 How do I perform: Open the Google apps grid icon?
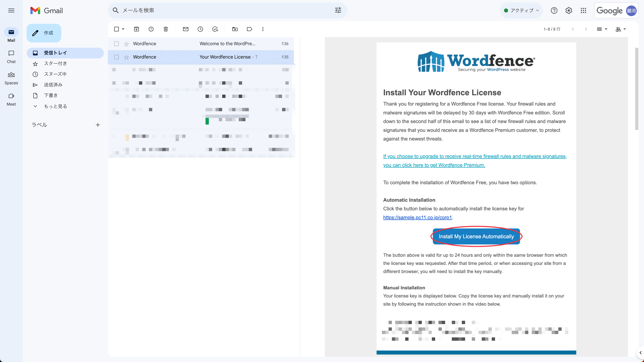pyautogui.click(x=583, y=10)
